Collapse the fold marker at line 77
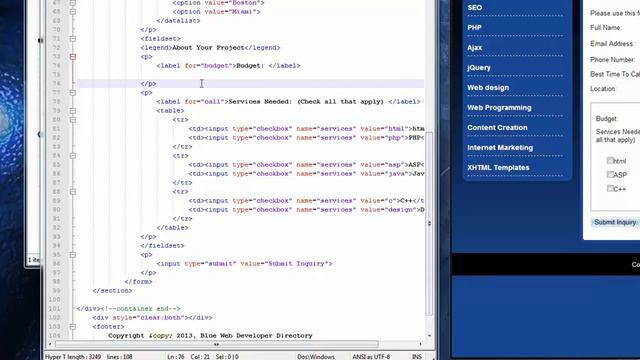 click(73, 93)
